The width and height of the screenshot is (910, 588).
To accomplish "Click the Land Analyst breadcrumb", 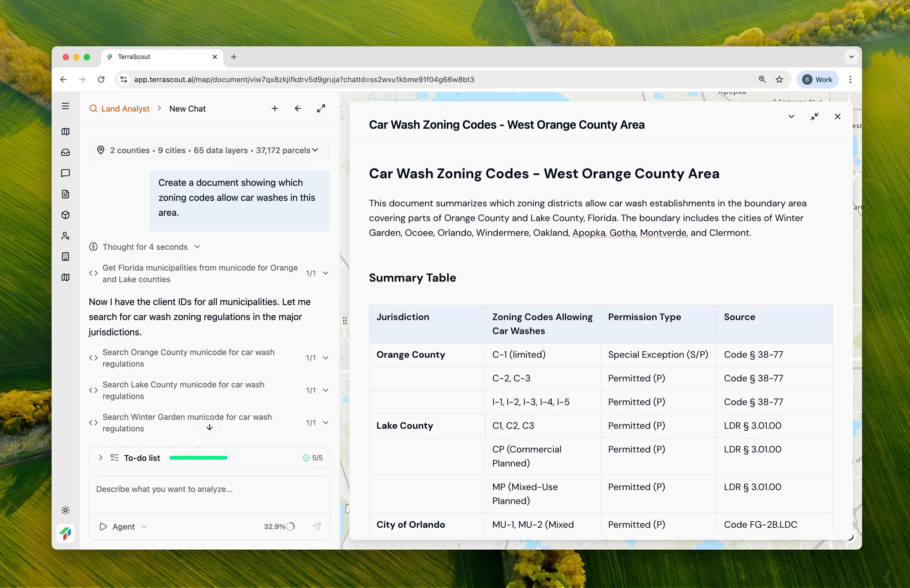I will pyautogui.click(x=125, y=108).
